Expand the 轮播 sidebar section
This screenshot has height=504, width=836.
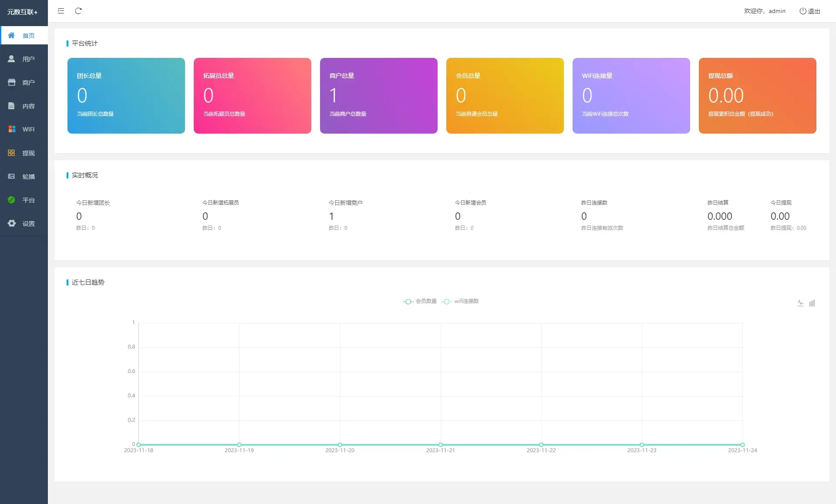point(24,176)
